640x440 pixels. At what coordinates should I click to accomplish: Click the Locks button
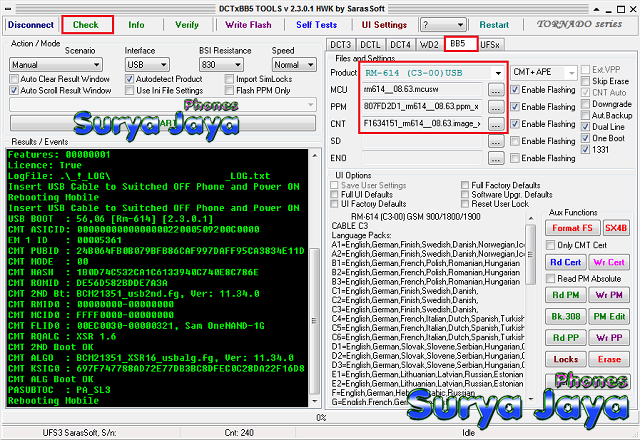point(566,359)
